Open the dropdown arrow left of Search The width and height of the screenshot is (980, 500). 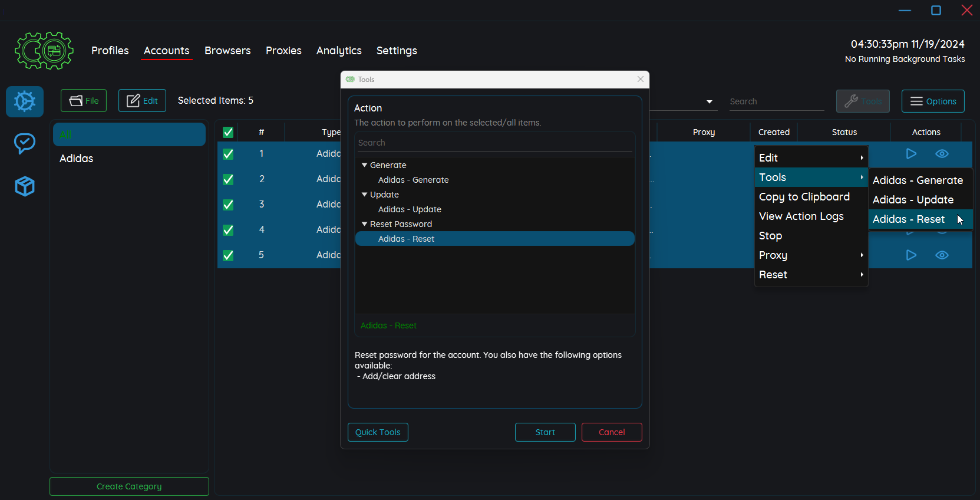[x=710, y=102]
